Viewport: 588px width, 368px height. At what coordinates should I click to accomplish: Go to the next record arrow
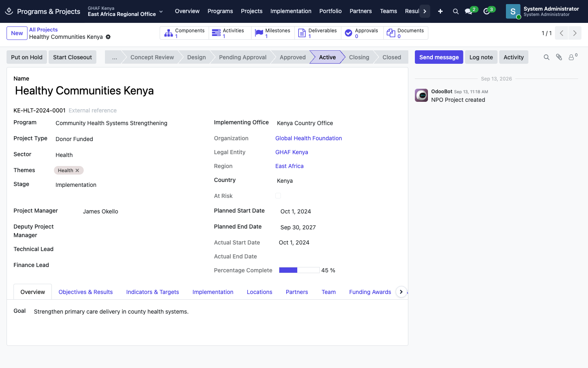coord(575,33)
